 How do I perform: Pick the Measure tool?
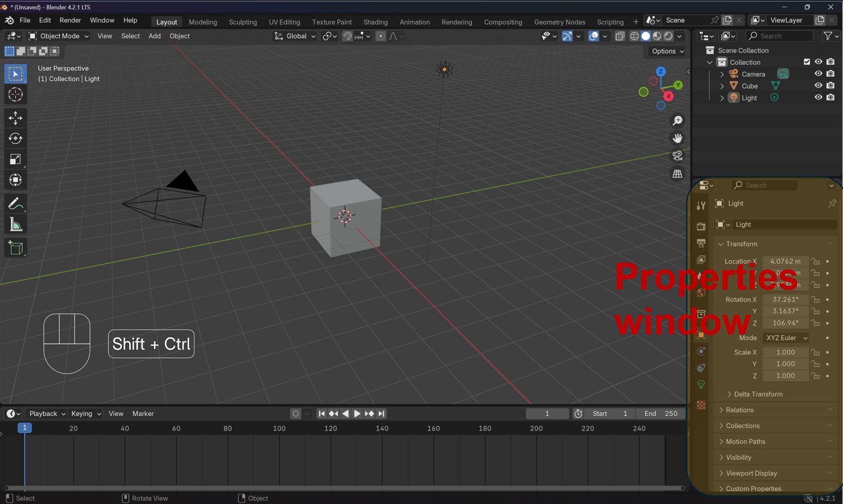(16, 225)
